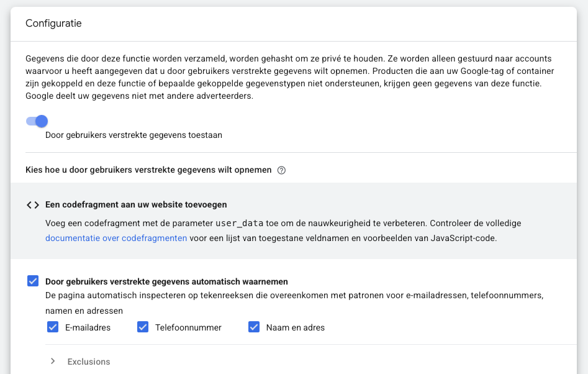This screenshot has height=374, width=588.
Task: Select the codefragment aan uw website toevoegen heading
Action: (136, 204)
